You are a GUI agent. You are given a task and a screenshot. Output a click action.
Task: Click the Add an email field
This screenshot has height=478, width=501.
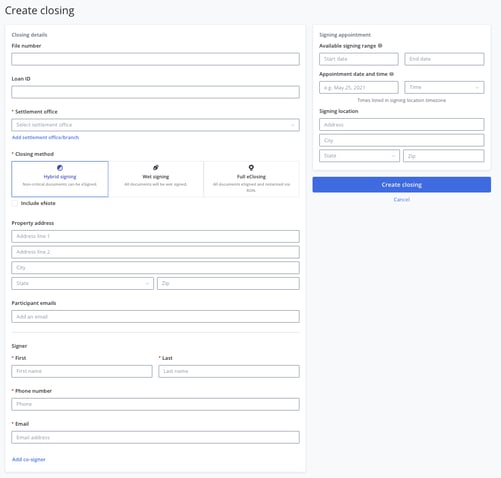[155, 316]
